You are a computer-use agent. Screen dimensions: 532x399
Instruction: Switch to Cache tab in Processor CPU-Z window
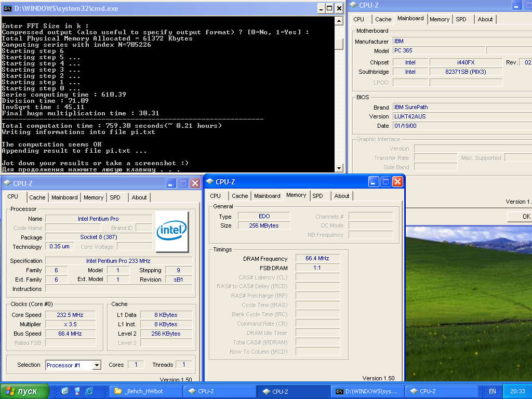click(37, 197)
